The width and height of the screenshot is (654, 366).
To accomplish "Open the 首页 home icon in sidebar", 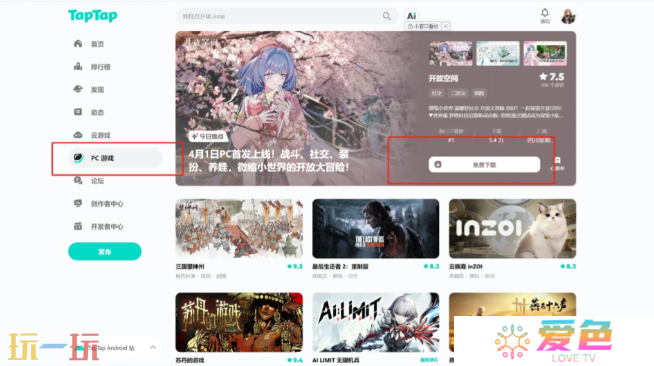I will pos(78,44).
